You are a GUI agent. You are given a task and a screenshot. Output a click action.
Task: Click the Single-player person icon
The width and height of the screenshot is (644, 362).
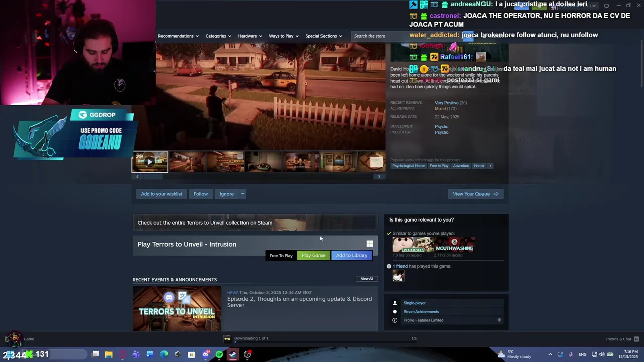coord(395,303)
